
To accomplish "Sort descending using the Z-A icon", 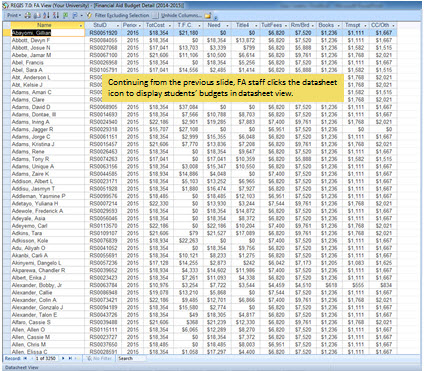I will [55, 15].
